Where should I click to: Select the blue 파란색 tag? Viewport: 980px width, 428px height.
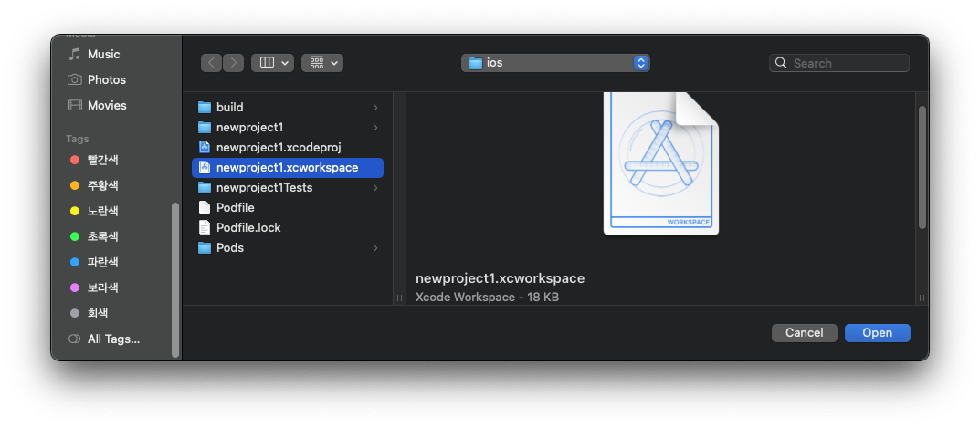click(94, 263)
